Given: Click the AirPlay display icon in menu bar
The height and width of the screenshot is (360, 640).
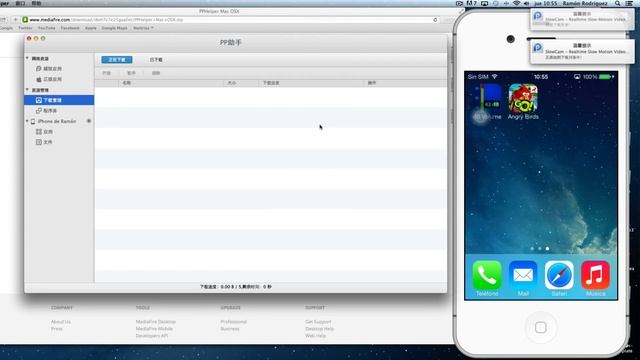Looking at the screenshot, I should click(484, 3).
